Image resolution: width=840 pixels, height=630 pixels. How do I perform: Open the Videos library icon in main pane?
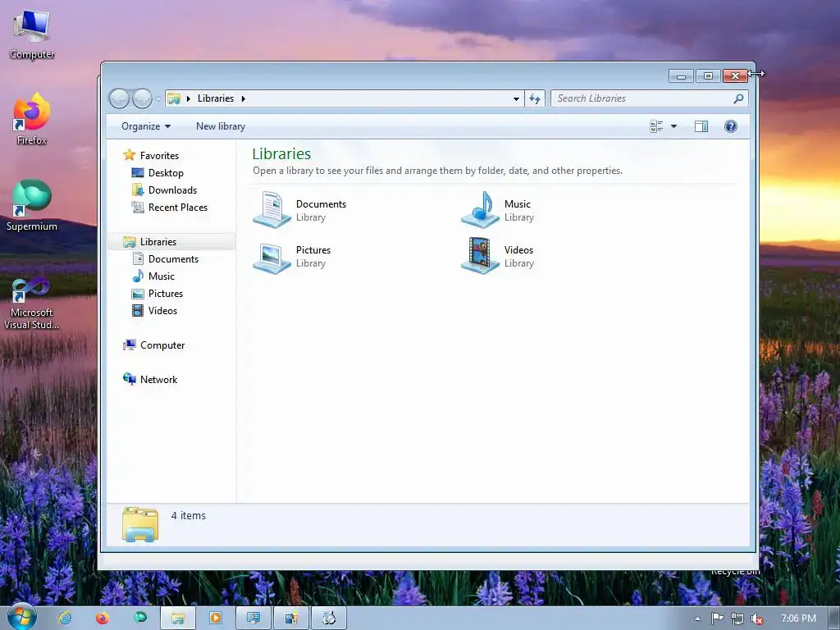coord(481,256)
